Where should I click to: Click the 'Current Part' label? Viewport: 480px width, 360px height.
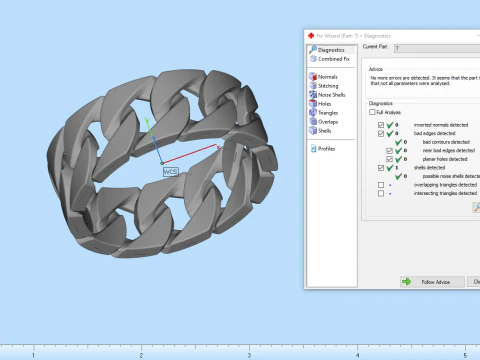[x=375, y=47]
